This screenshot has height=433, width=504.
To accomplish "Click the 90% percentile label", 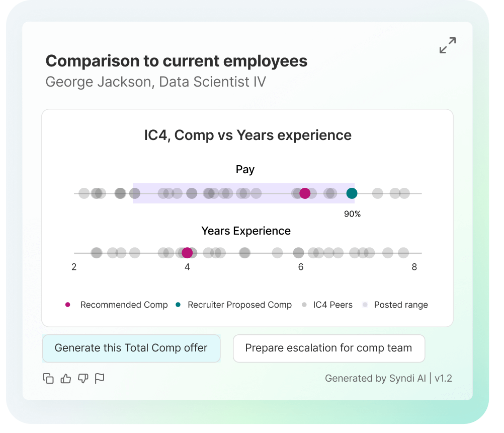I will point(352,214).
